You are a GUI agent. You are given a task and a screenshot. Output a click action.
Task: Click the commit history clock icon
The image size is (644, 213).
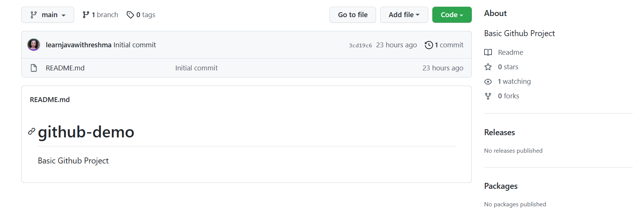[x=429, y=45]
